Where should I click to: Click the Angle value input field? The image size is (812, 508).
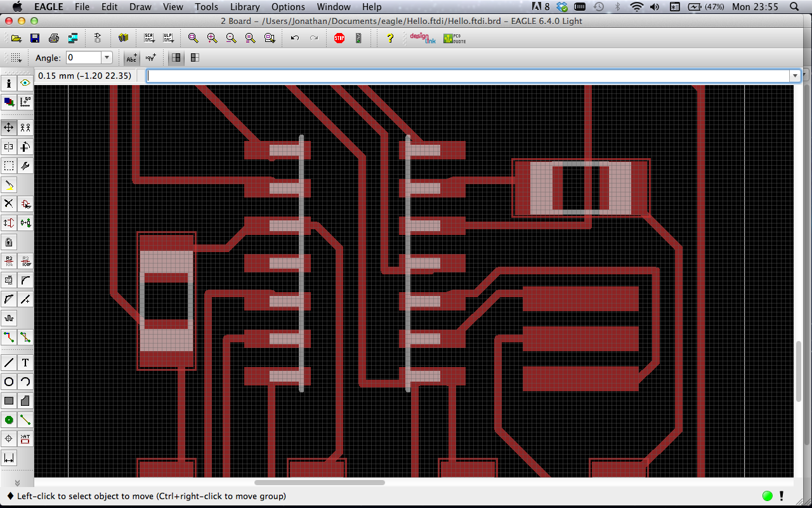click(84, 58)
